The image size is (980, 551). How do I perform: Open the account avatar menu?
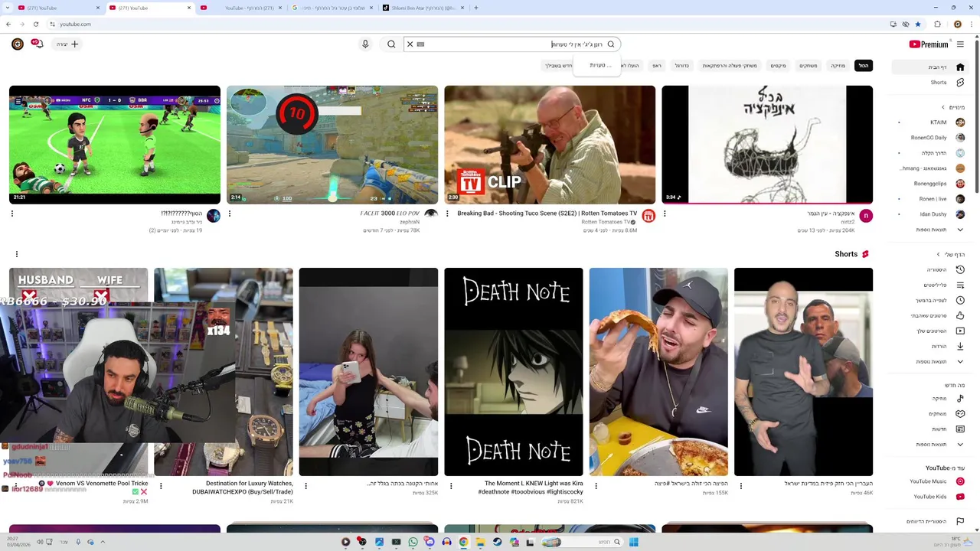[x=17, y=44]
